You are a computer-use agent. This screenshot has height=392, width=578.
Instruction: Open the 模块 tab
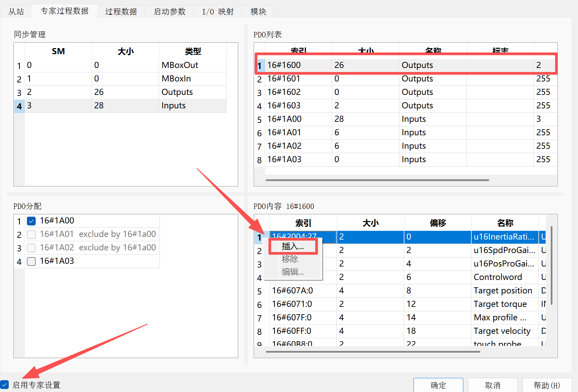tap(258, 11)
